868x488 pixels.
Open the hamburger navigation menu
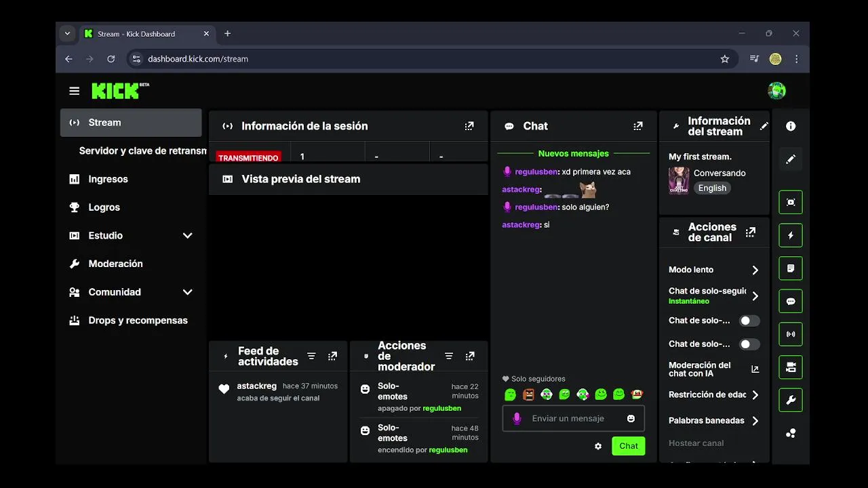coord(74,91)
